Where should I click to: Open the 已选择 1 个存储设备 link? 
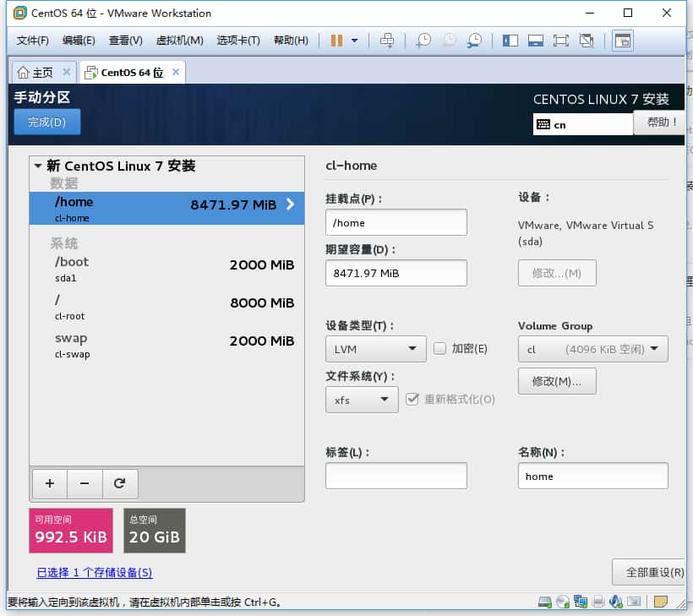click(x=95, y=572)
